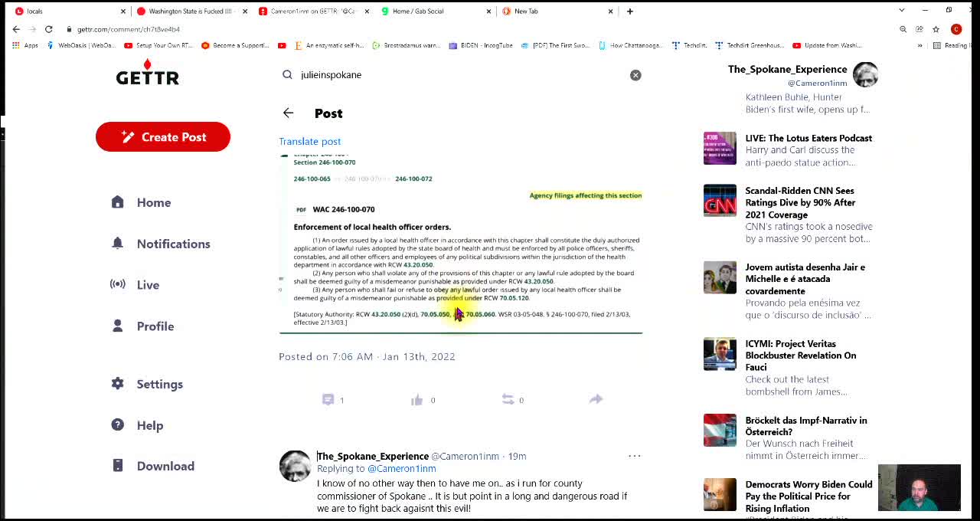The height and width of the screenshot is (521, 980).
Task: Close the Home / Gab Social tab
Action: tap(489, 11)
